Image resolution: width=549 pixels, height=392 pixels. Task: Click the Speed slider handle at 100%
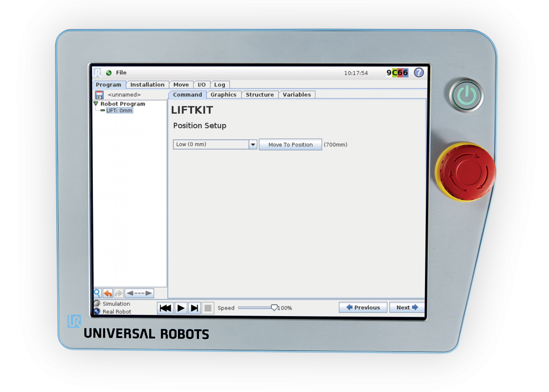coord(274,307)
